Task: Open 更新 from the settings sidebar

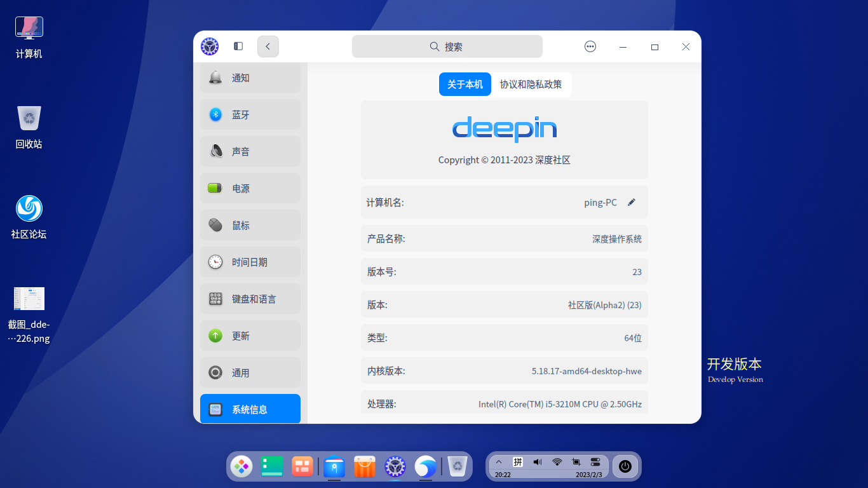Action: tap(250, 335)
